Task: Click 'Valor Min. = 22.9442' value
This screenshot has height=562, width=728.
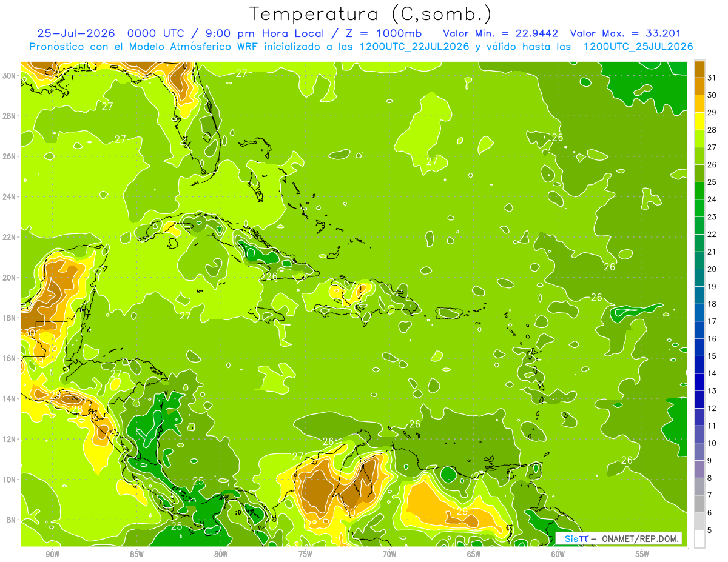Action: 500,33
